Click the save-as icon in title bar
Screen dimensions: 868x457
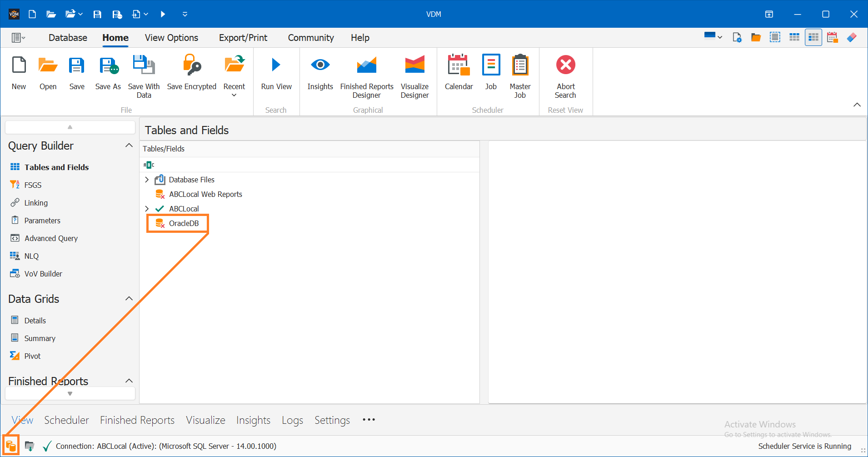[117, 14]
